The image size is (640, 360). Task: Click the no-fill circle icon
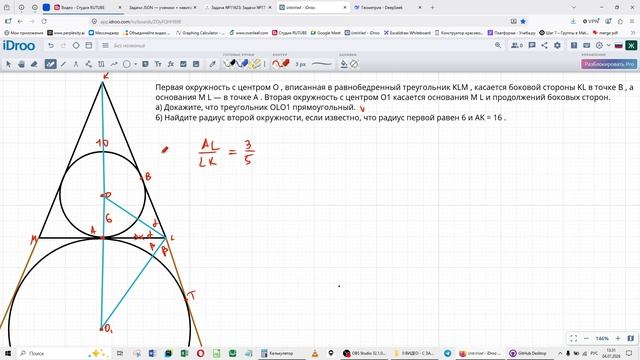click(x=354, y=64)
